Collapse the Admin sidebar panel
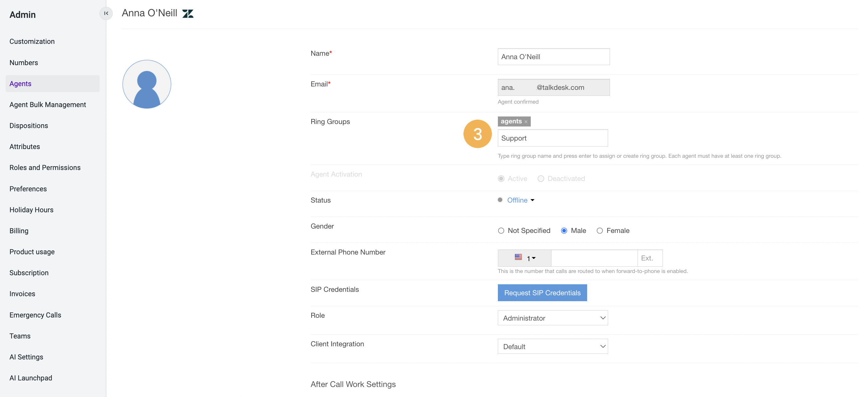868x397 pixels. point(106,13)
